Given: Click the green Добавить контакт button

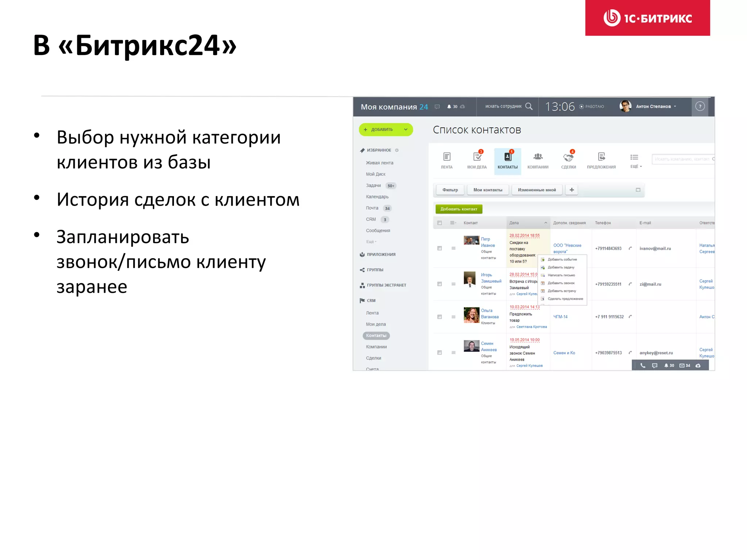Looking at the screenshot, I should 459,209.
